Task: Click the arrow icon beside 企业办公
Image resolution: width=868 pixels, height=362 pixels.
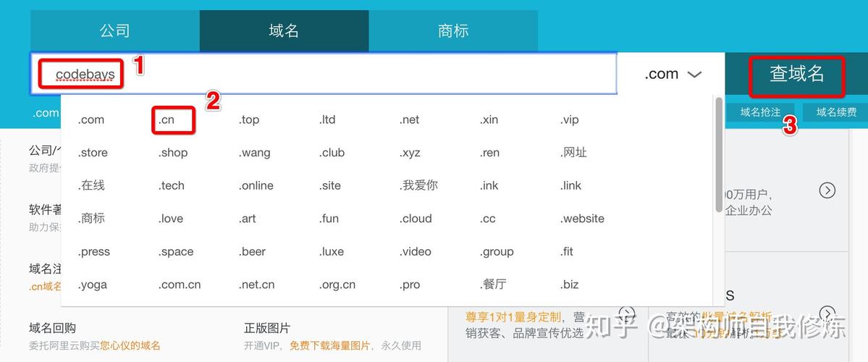Action: click(x=827, y=190)
